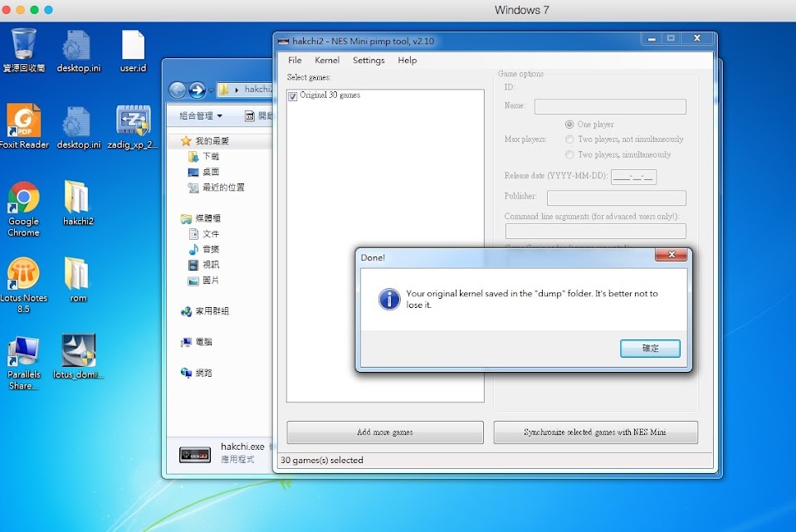Click 30 games(s) selected status text

click(322, 460)
